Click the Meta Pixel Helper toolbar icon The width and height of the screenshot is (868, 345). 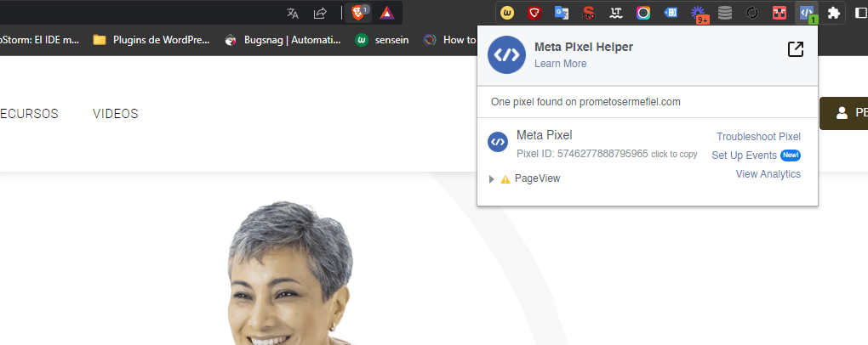pos(807,13)
